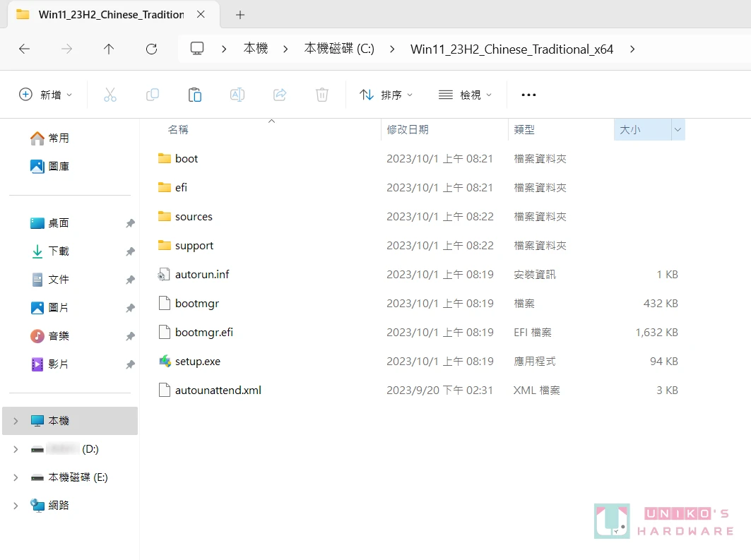Click the Copy icon in toolbar
This screenshot has height=560, width=751.
153,95
